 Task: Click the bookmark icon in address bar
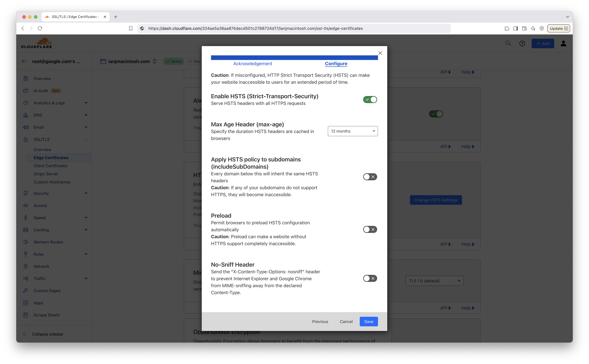pos(131,28)
